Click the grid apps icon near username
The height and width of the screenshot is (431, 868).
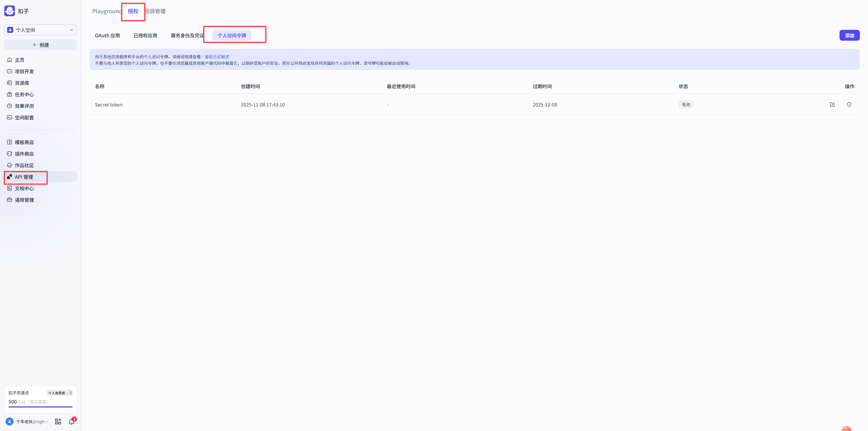pyautogui.click(x=58, y=422)
